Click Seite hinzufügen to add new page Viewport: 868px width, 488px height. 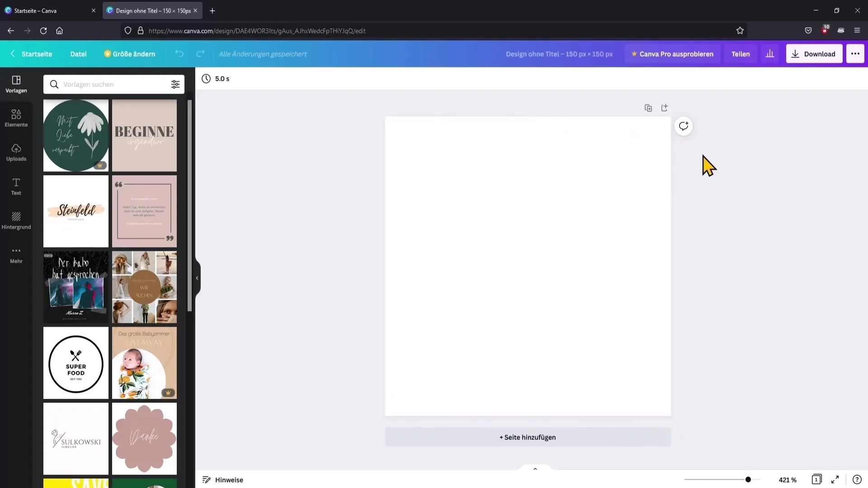pyautogui.click(x=528, y=437)
